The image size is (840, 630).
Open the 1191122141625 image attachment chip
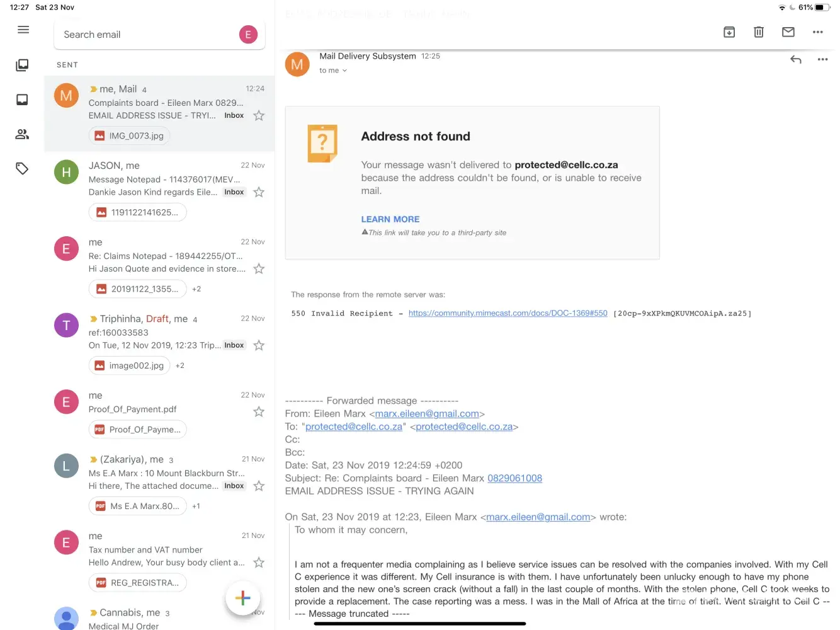[138, 212]
